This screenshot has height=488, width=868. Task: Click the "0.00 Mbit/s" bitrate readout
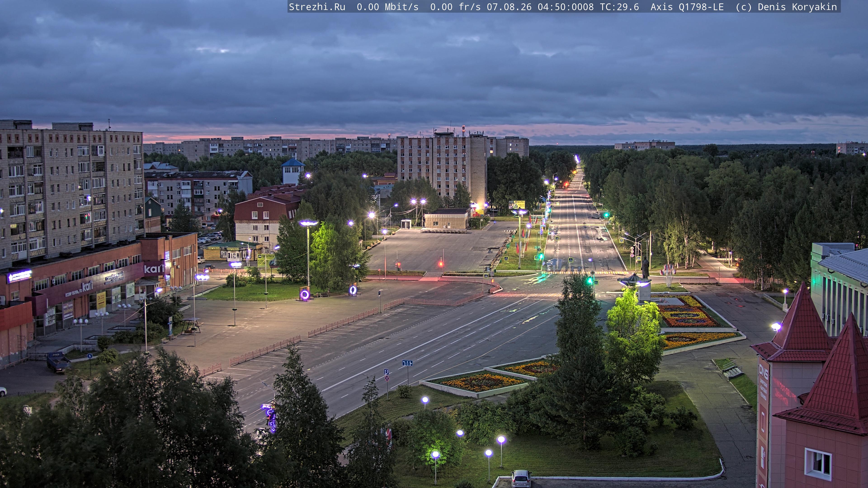pyautogui.click(x=387, y=7)
